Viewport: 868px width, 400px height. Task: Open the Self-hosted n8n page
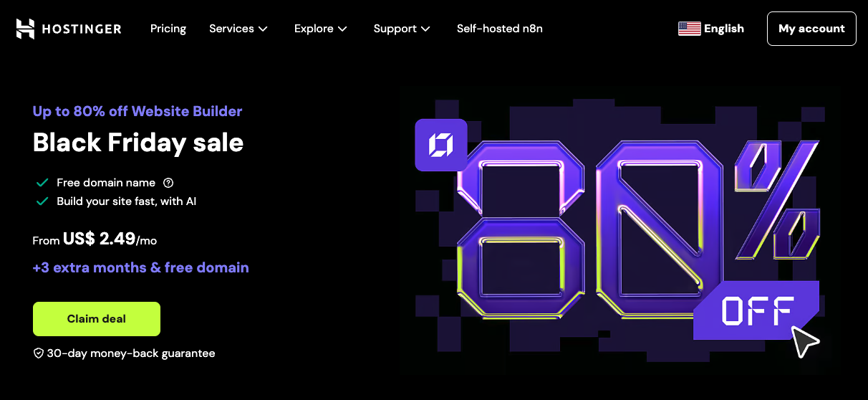pos(500,29)
